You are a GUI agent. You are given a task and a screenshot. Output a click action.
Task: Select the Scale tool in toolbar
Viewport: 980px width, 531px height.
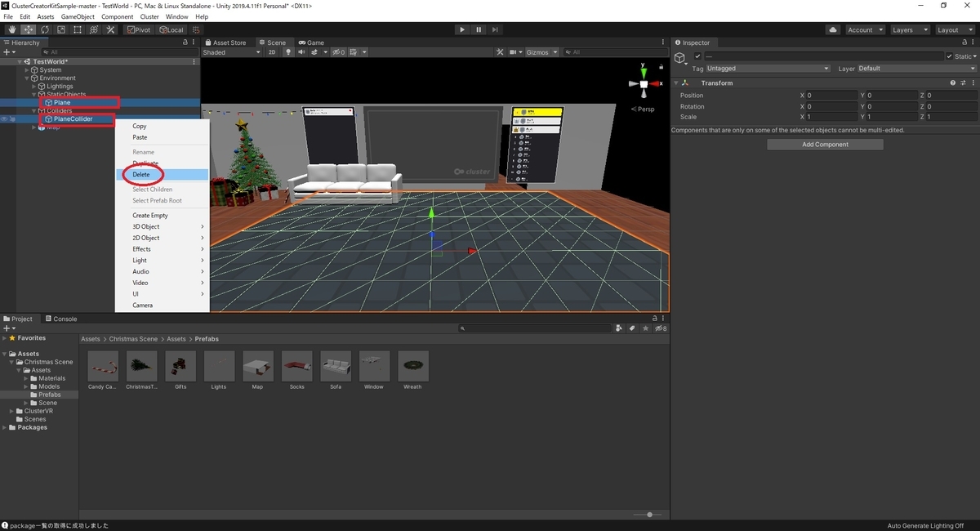tap(61, 29)
